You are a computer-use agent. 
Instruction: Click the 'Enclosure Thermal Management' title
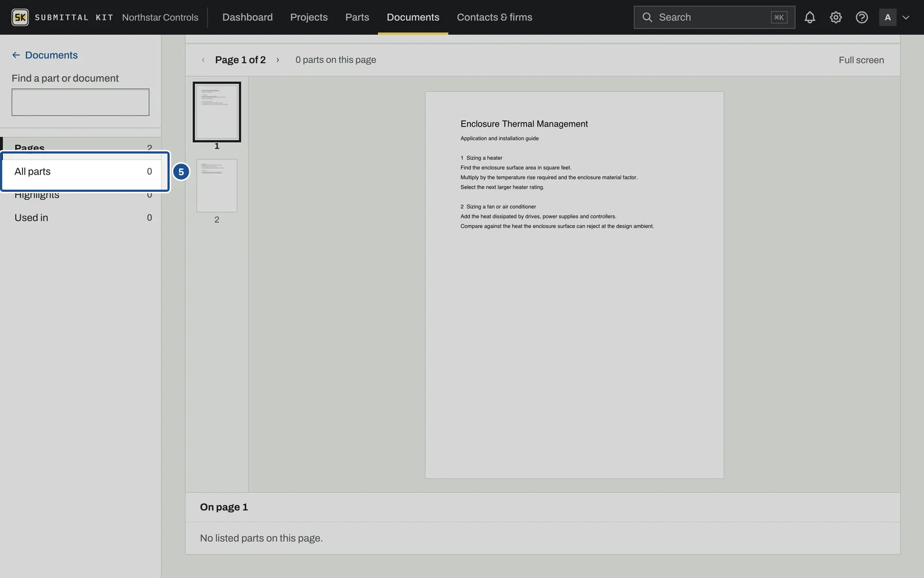(524, 124)
